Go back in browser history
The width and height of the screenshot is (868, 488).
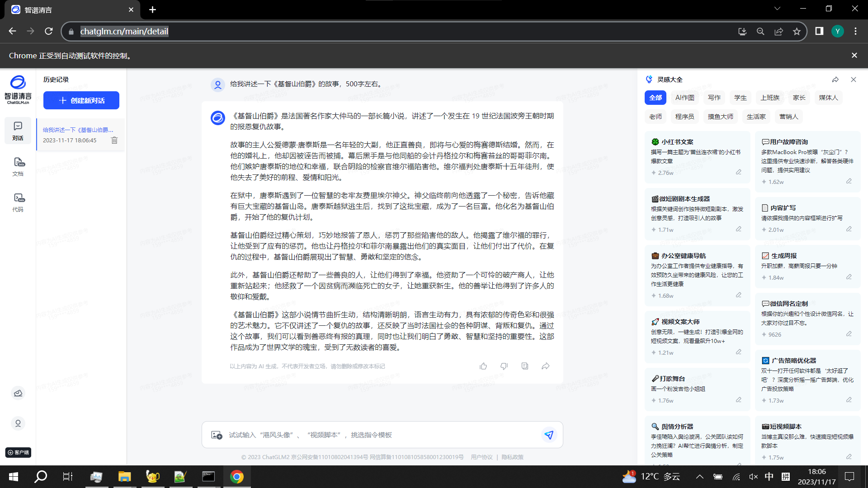click(x=13, y=31)
